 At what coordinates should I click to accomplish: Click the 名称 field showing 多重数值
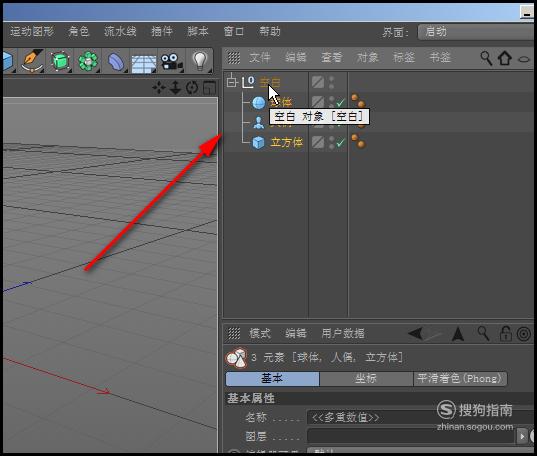pos(421,418)
